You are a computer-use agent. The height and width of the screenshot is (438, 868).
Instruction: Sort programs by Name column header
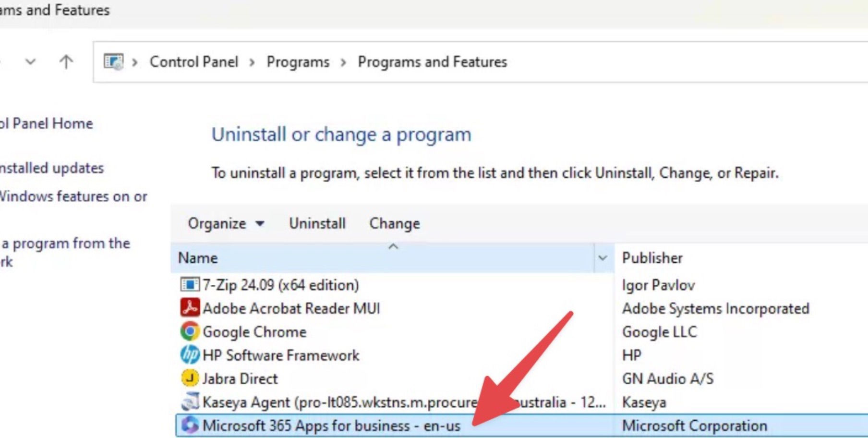click(x=383, y=258)
